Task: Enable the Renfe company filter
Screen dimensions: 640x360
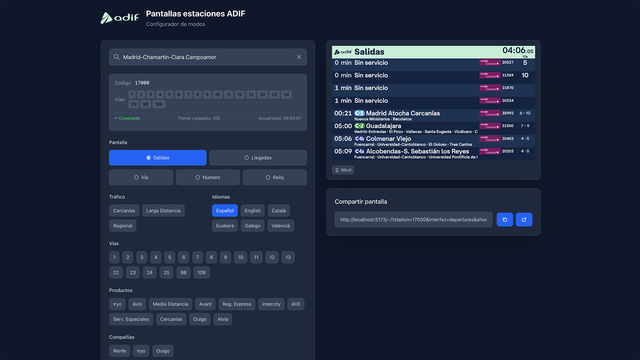Action: click(120, 351)
